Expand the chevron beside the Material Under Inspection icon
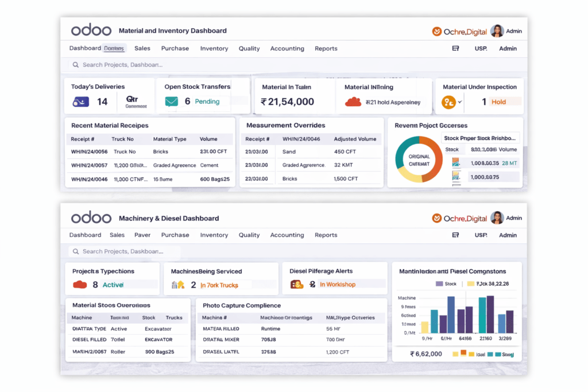Image resolution: width=588 pixels, height=392 pixels. [460, 102]
